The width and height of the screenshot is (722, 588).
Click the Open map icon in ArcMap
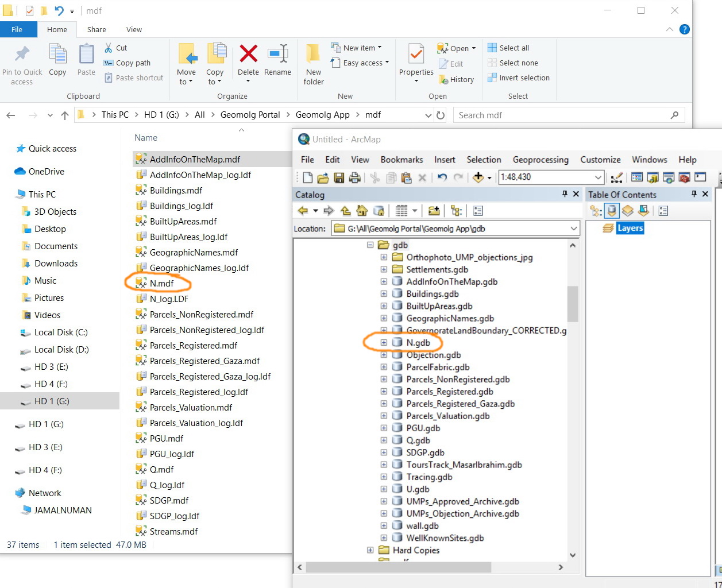coord(323,177)
